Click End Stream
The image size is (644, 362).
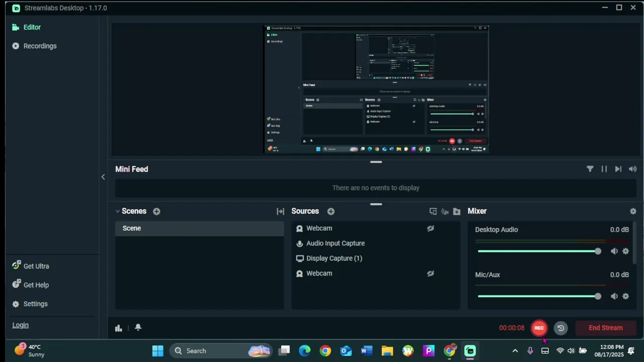click(606, 328)
